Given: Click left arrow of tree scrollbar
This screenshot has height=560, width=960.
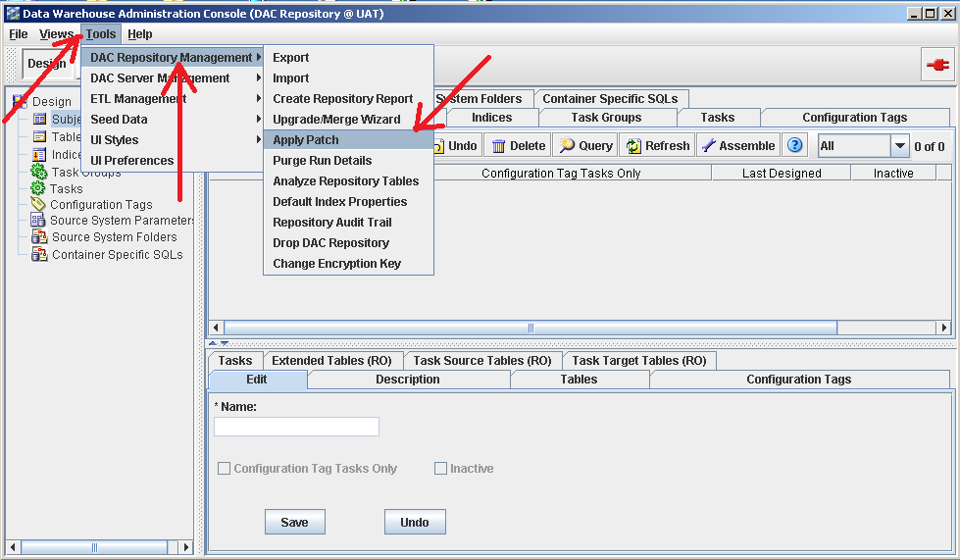Looking at the screenshot, I should (14, 547).
